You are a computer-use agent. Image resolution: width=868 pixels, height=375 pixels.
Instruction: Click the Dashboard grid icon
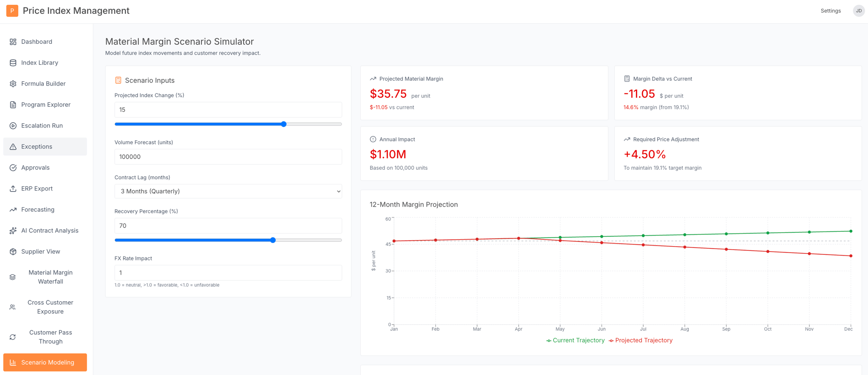(x=13, y=42)
